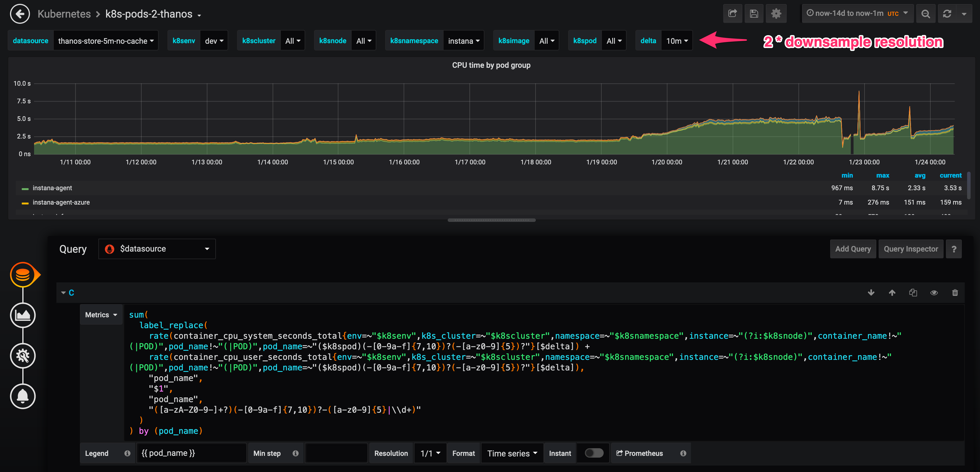Zoom out the time range via magnifier icon

coord(926,13)
